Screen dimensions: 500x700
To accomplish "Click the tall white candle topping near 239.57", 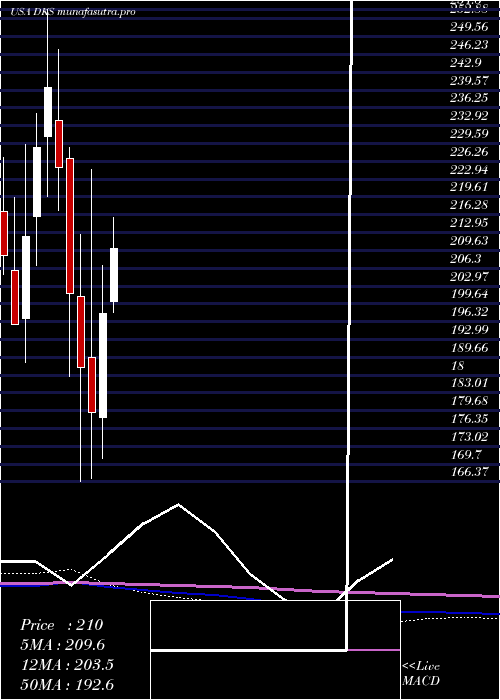I will [48, 112].
